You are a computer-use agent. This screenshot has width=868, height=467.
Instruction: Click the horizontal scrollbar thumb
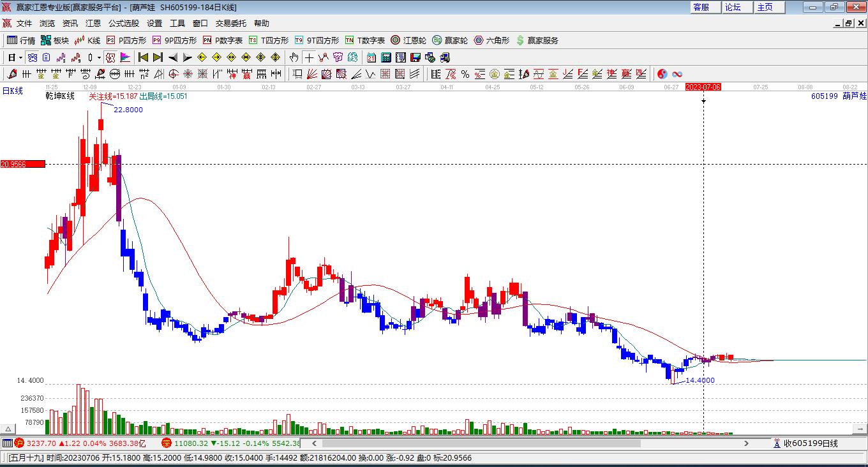click(x=481, y=443)
